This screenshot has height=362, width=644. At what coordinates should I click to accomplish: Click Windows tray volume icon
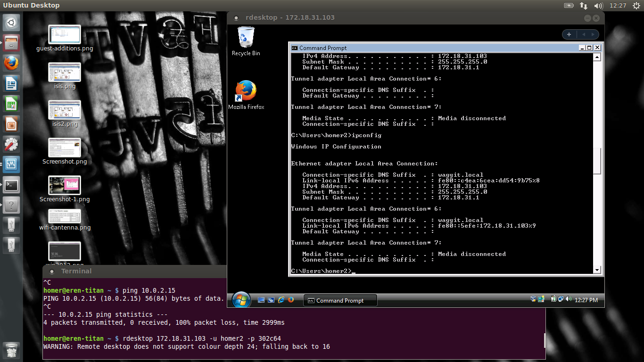pos(569,299)
